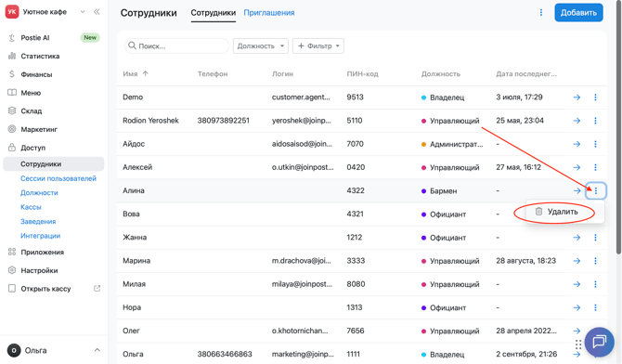This screenshot has height=364, width=622.
Task: Collapse the Доступ section
Action: (32, 148)
